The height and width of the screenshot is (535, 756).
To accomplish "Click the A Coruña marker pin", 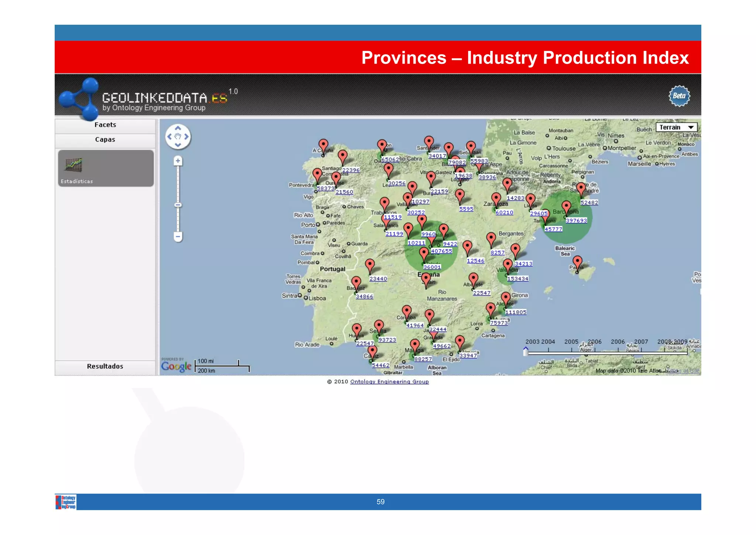I will [323, 147].
